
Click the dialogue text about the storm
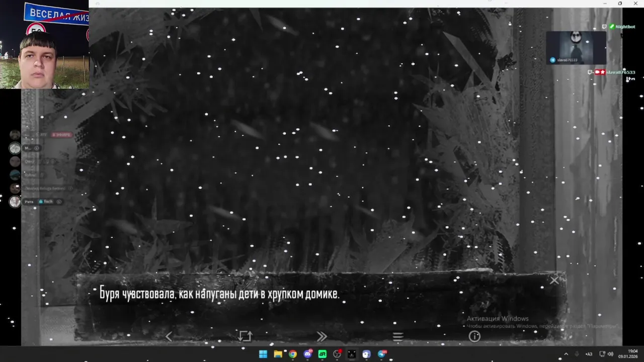pos(219,294)
